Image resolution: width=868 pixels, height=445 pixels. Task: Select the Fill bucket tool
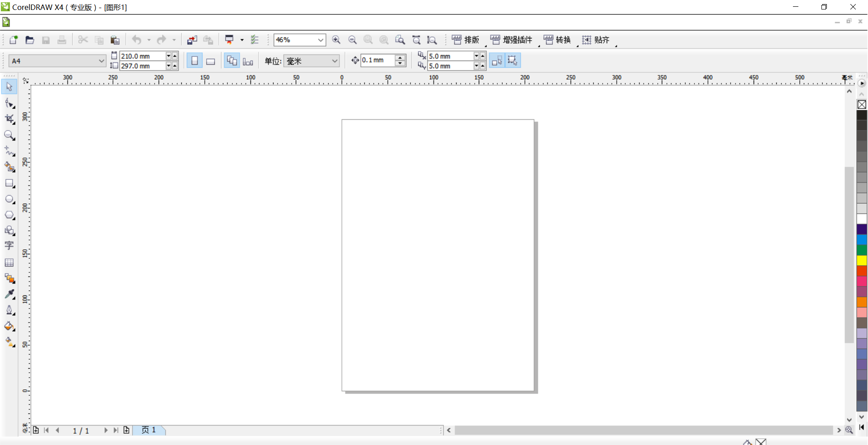9,326
